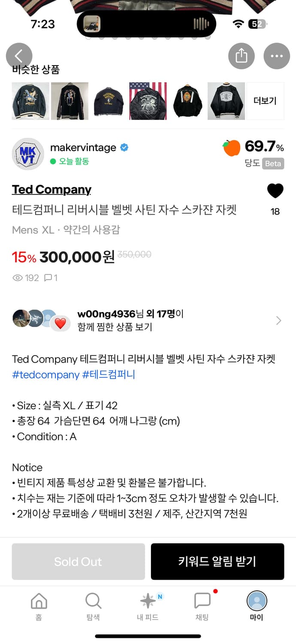This screenshot has width=296, height=644.
Task: Open the 채팅 chat tab
Action: (202, 606)
